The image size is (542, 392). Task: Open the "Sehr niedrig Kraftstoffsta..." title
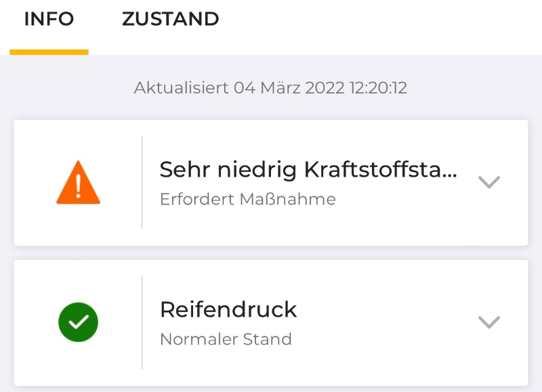308,171
